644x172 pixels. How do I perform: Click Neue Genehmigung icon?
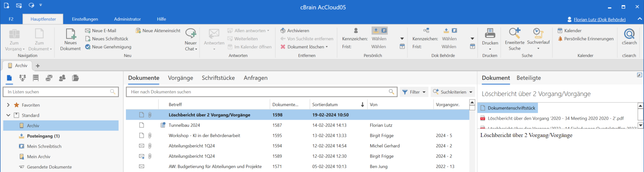(88, 47)
